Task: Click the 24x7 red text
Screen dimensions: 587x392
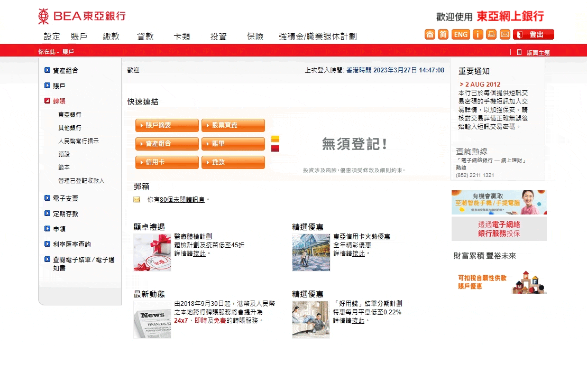Action: pos(181,321)
